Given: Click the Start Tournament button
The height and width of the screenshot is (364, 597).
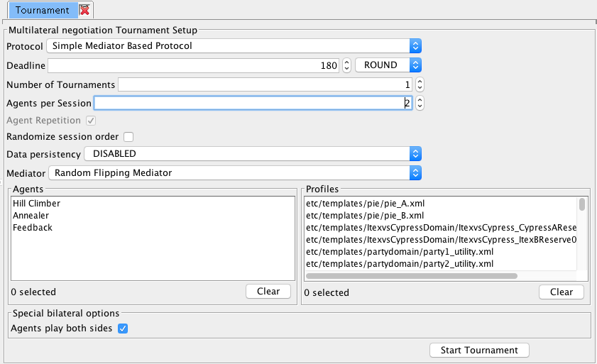Looking at the screenshot, I should [479, 351].
